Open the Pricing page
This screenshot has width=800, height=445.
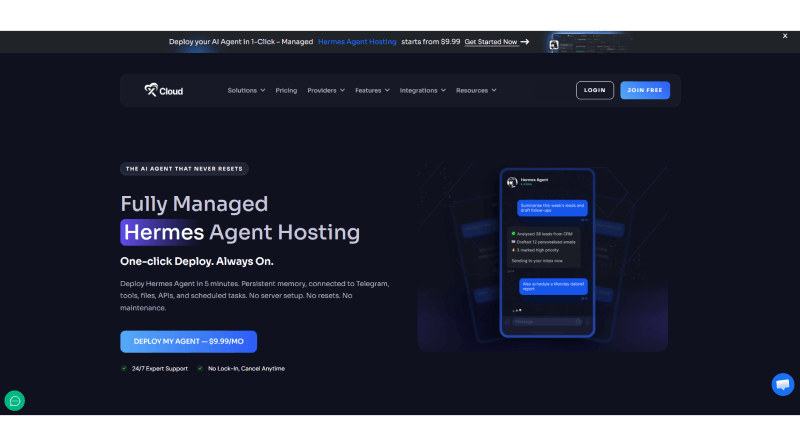click(286, 90)
